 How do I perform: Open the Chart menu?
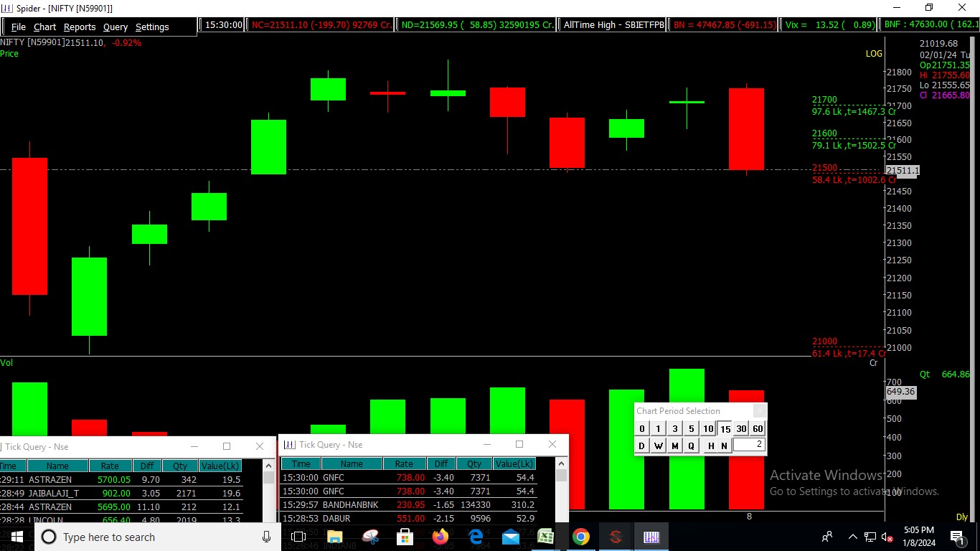(x=44, y=27)
